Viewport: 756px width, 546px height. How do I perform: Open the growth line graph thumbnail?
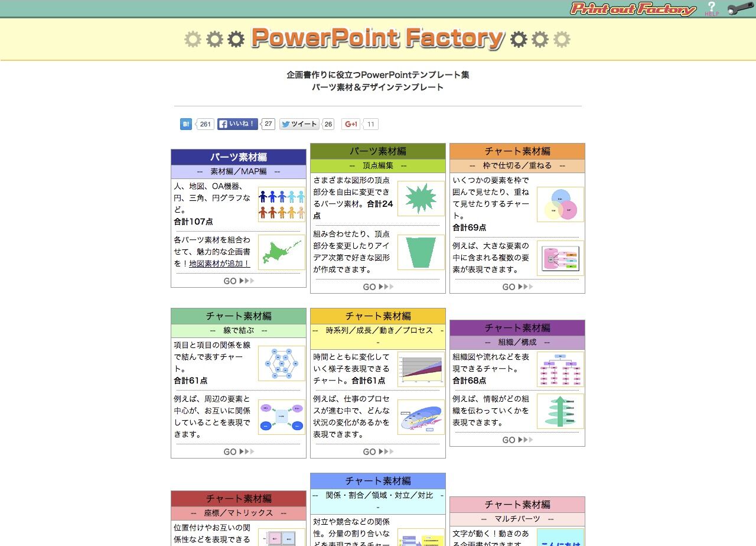pos(421,369)
